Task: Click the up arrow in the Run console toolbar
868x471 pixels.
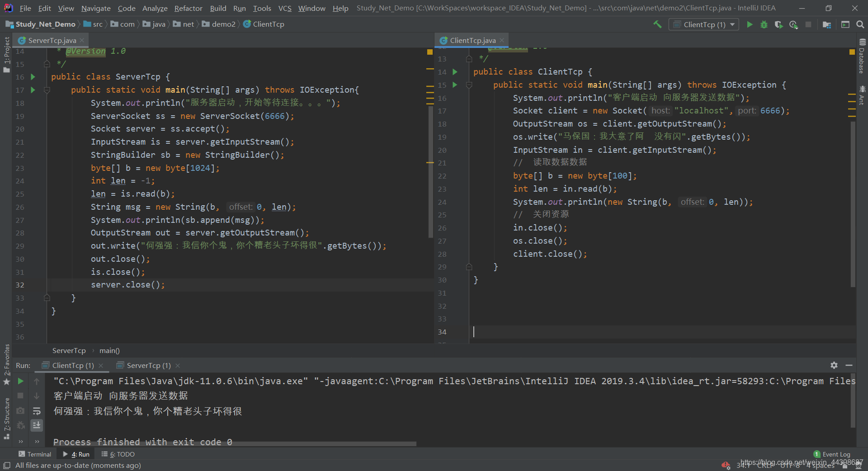Action: pos(37,381)
